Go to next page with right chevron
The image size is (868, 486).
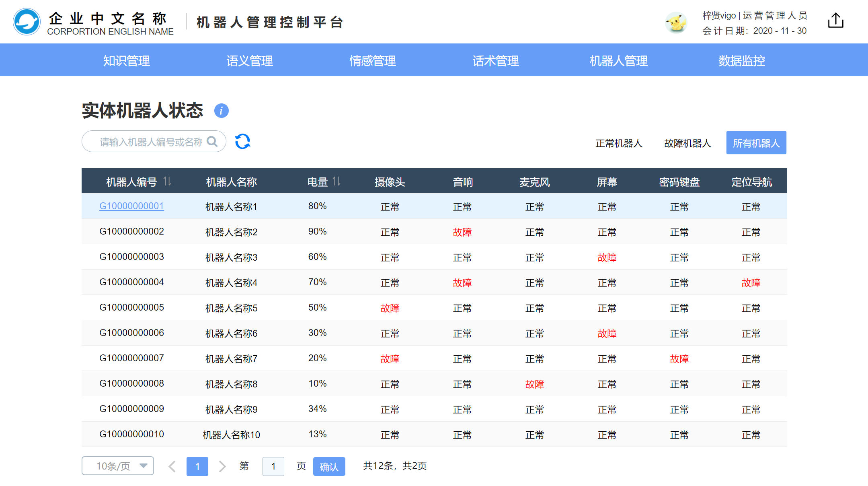coord(222,466)
